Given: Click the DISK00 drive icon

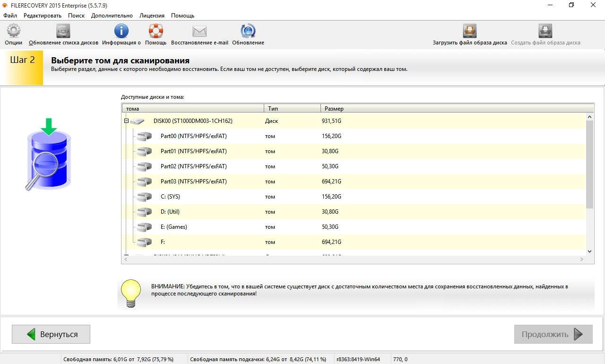Looking at the screenshot, I should point(138,121).
